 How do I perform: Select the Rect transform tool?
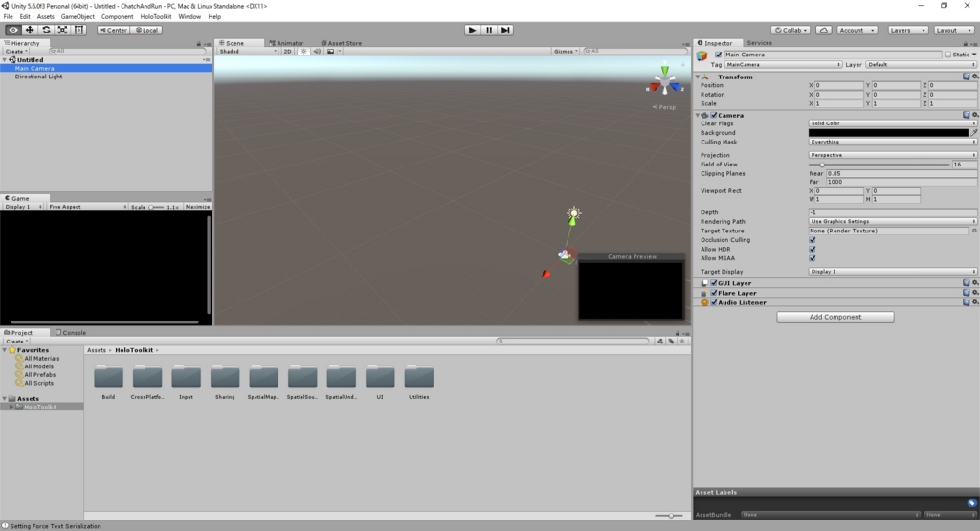click(x=78, y=30)
